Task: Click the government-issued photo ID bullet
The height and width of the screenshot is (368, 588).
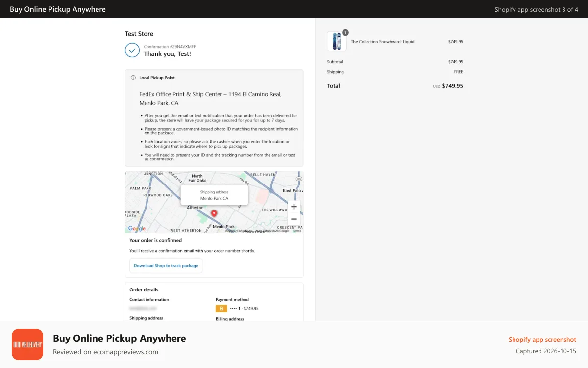Action: pos(221,131)
